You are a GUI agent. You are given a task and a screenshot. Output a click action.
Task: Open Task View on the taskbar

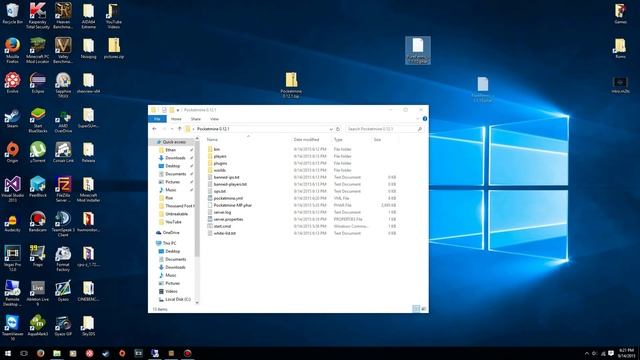tap(24, 353)
